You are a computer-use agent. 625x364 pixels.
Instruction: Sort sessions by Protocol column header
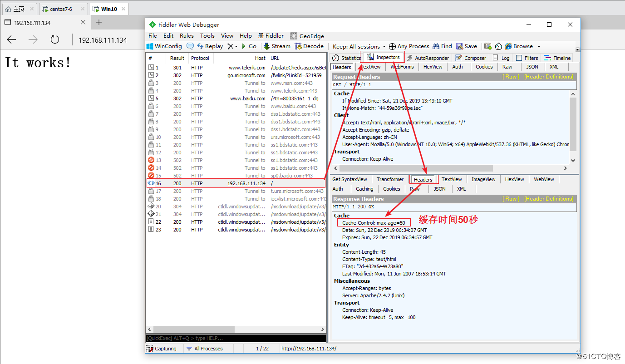pos(200,58)
